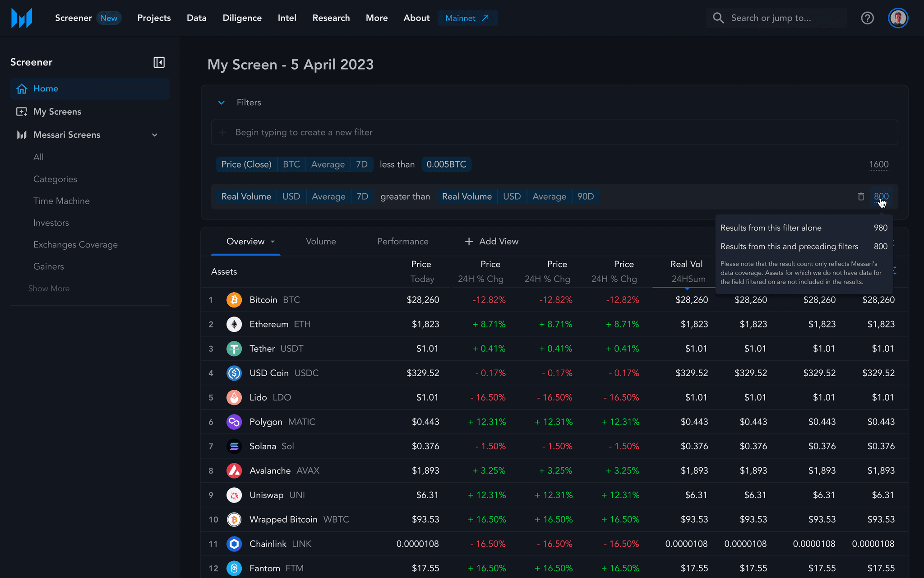
Task: Change the 'greater than' operator
Action: 405,196
